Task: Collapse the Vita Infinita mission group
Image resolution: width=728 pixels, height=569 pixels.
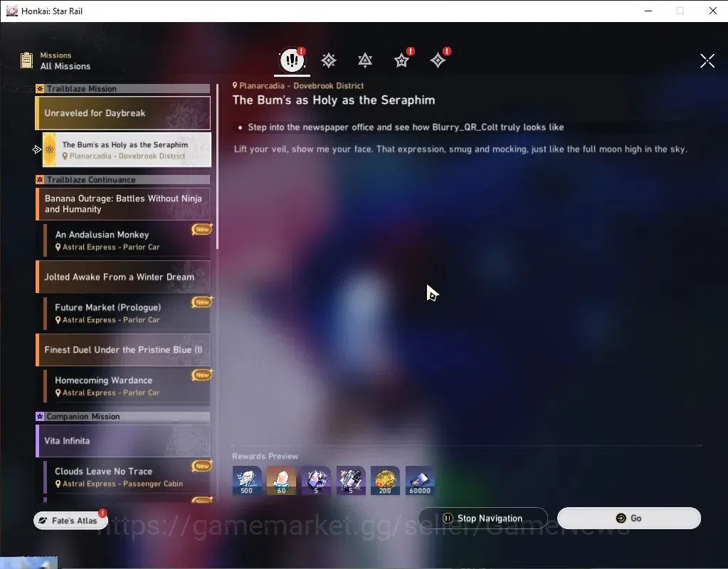Action: click(123, 440)
